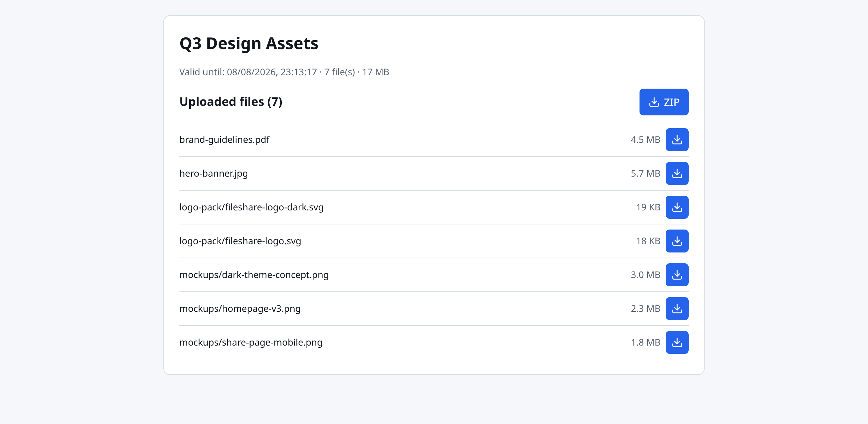Download fileshare-logo-dark.svg file
The width and height of the screenshot is (868, 424).
(x=677, y=207)
